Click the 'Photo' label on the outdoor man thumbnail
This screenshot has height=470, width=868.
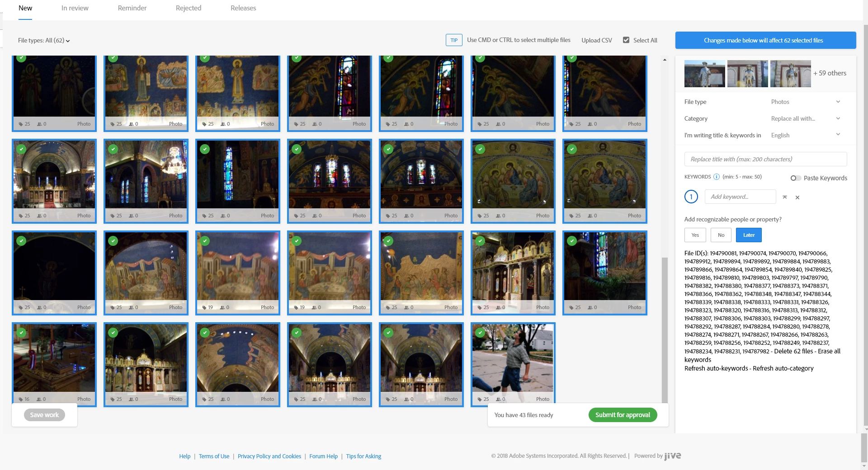pyautogui.click(x=542, y=399)
